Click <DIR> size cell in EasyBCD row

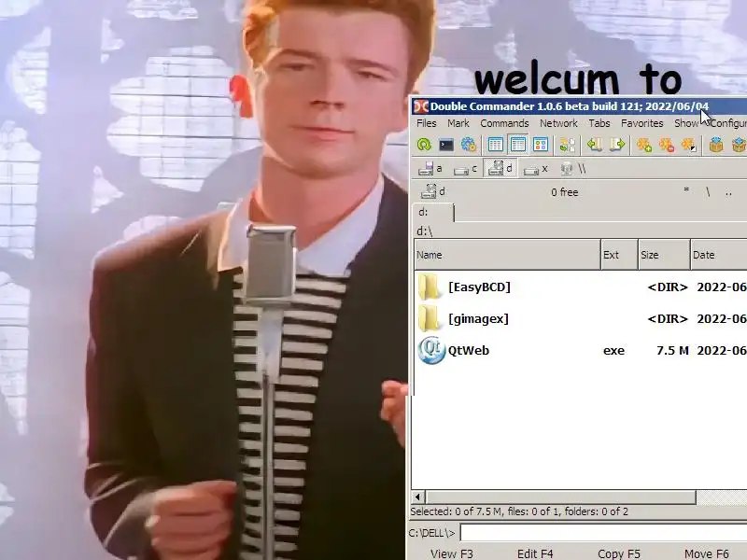tap(668, 287)
